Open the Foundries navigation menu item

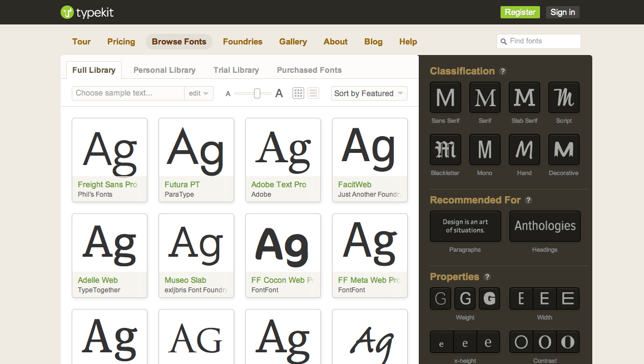(x=242, y=42)
